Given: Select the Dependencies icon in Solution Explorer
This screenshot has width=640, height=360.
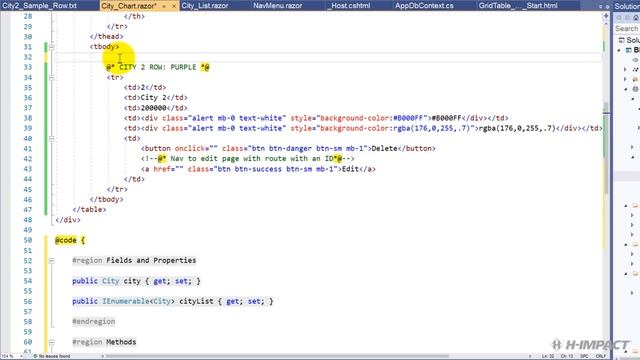Looking at the screenshot, I should [x=636, y=70].
